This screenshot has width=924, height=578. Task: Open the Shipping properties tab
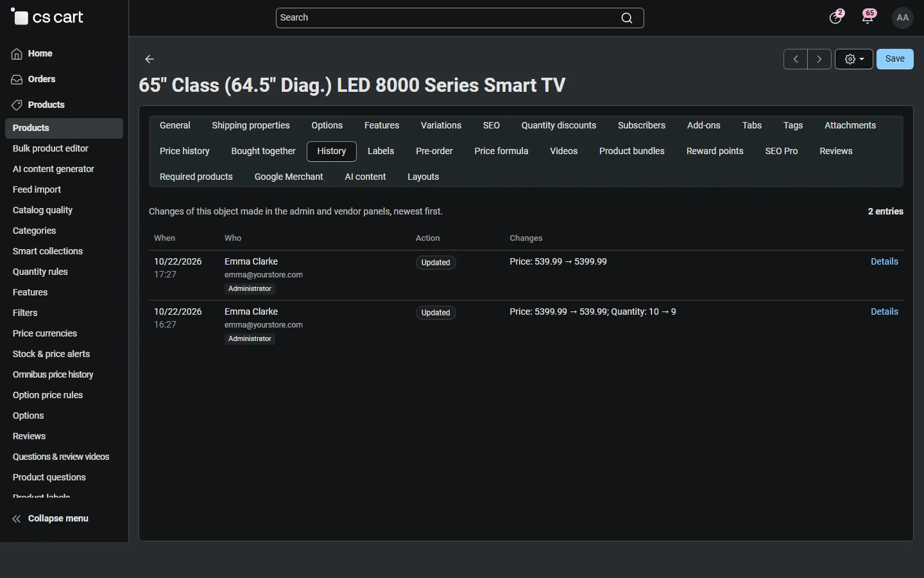[x=251, y=126]
